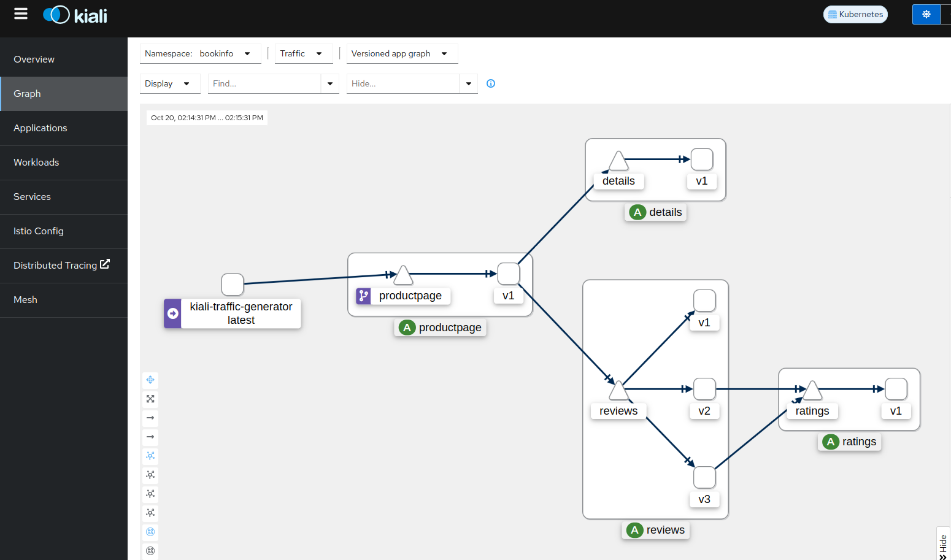Click the blue settings gear in the masthead
The image size is (951, 560).
coord(926,13)
